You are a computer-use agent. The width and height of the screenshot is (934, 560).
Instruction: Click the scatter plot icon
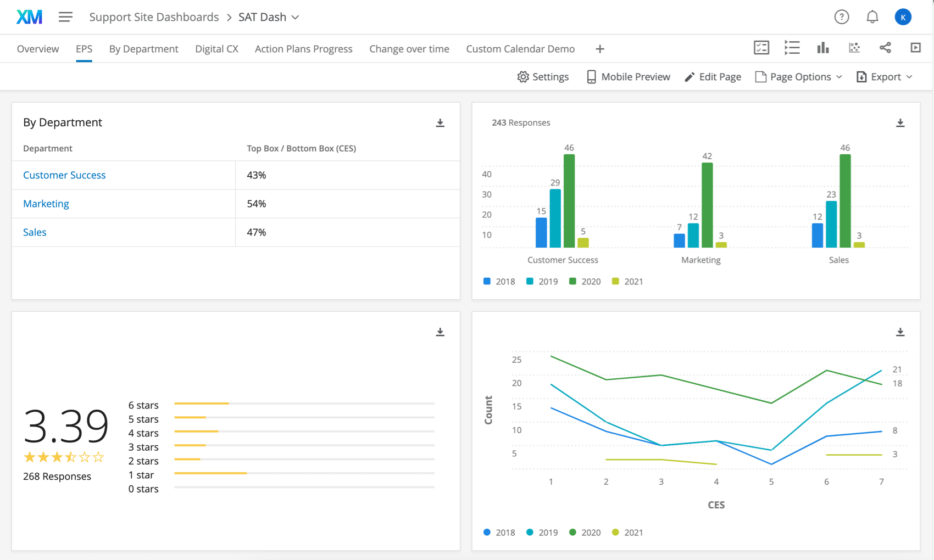pos(854,48)
